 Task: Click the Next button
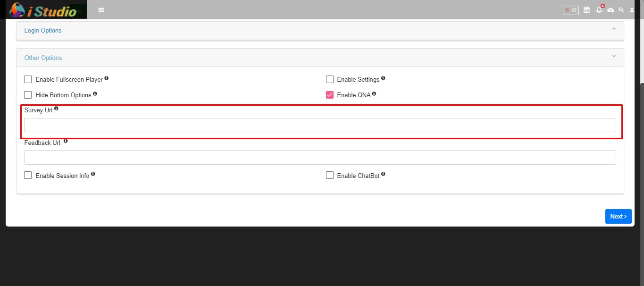(x=618, y=216)
